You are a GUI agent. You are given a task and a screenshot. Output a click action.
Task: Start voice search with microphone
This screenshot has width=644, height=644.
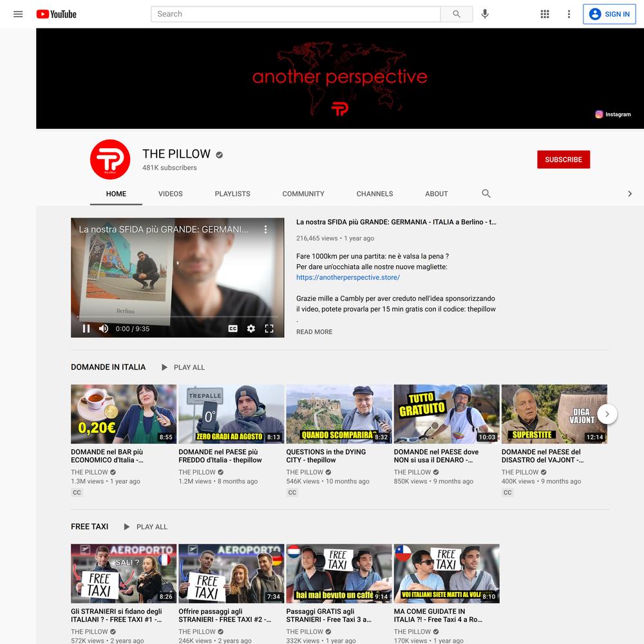pyautogui.click(x=485, y=14)
